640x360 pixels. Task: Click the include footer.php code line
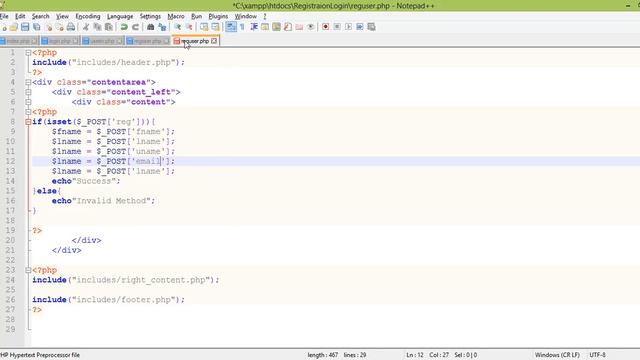(x=108, y=300)
